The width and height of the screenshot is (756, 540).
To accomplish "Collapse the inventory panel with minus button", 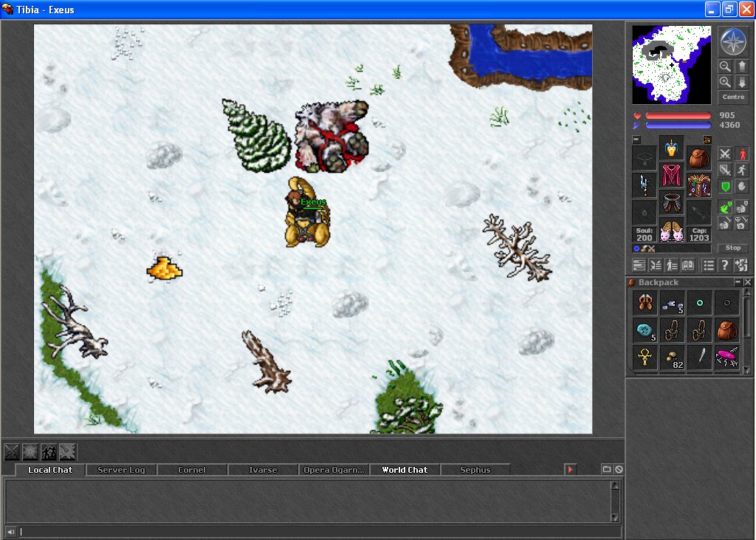I will pos(636,140).
